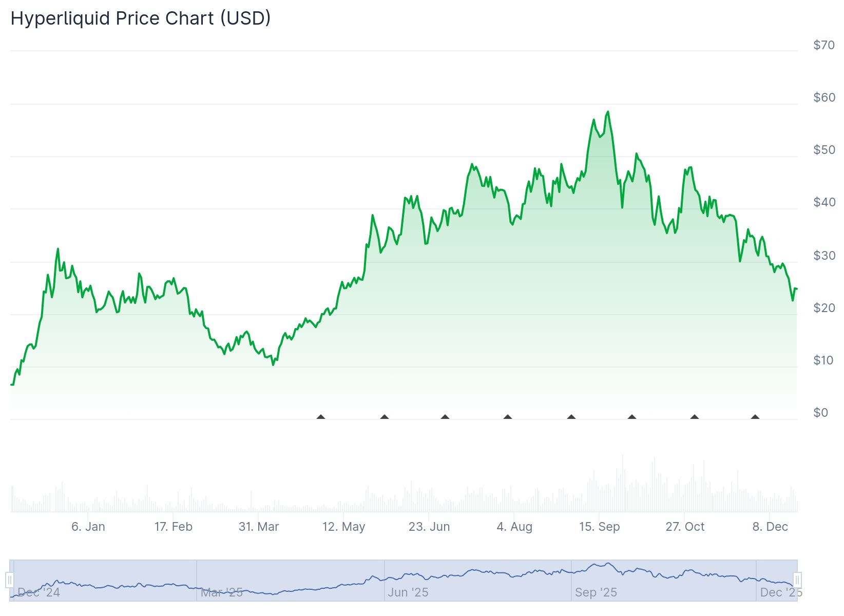Viewport: 844px width, 616px height.
Task: Click the last diamond event marker
Action: pos(755,417)
